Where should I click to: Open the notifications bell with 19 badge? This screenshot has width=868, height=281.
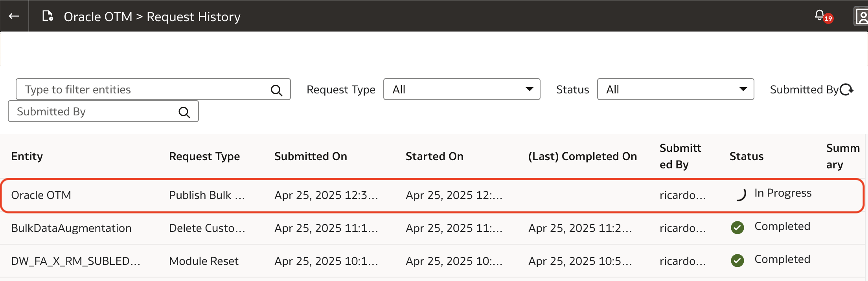(x=820, y=16)
